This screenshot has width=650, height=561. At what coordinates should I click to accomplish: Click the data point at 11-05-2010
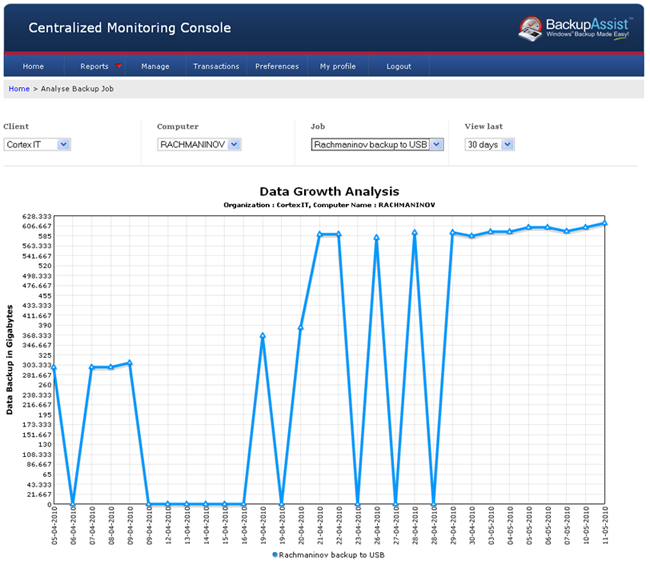pos(605,223)
